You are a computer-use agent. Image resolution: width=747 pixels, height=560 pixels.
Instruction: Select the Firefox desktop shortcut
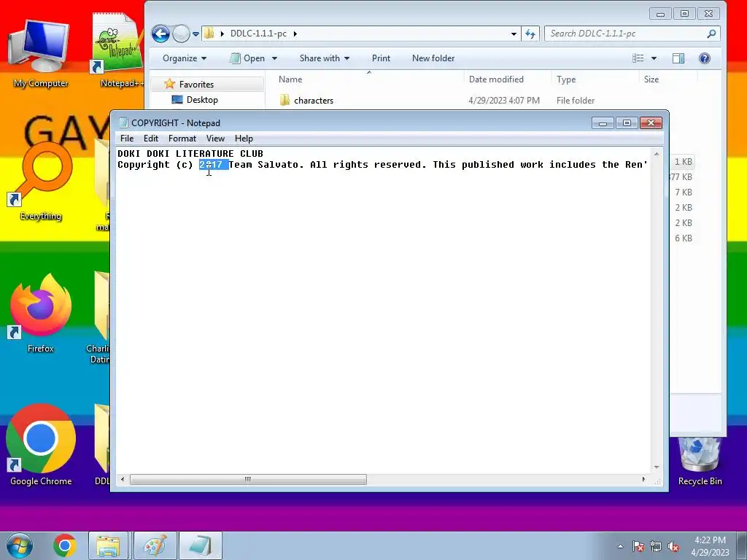(41, 314)
